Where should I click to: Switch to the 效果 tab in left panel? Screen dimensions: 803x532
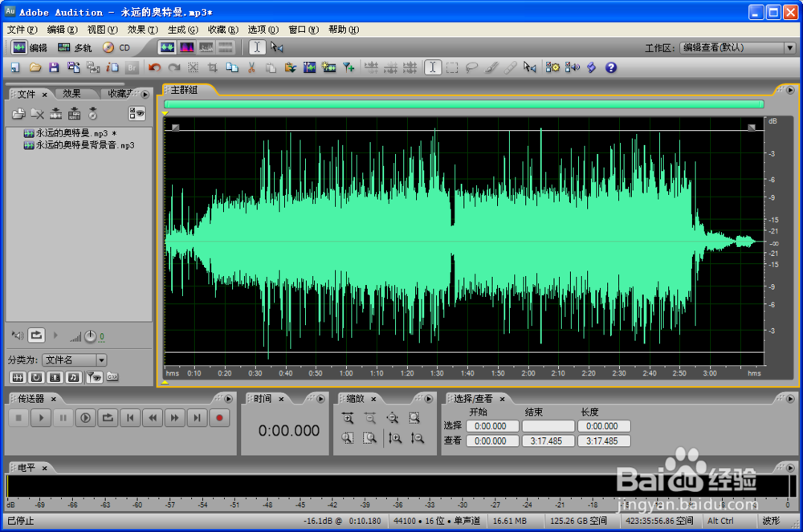coord(71,94)
